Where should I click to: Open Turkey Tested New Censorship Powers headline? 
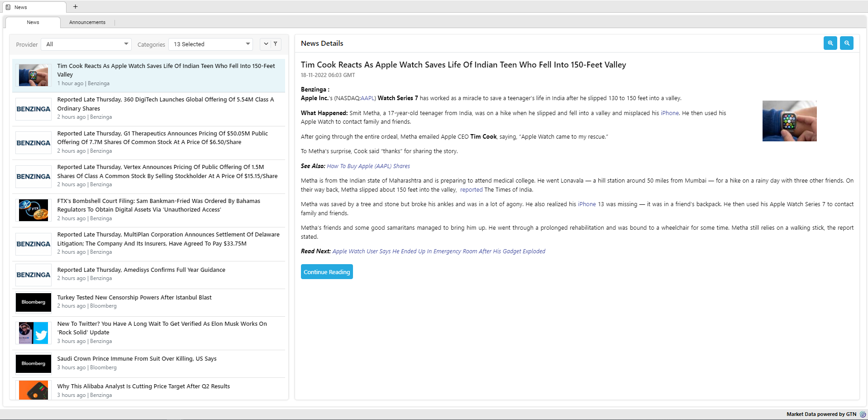point(134,298)
